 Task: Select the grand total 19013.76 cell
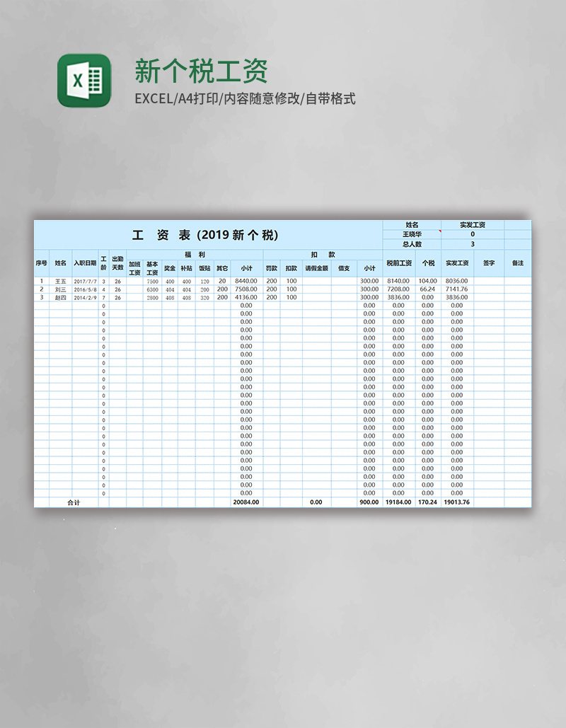[456, 502]
